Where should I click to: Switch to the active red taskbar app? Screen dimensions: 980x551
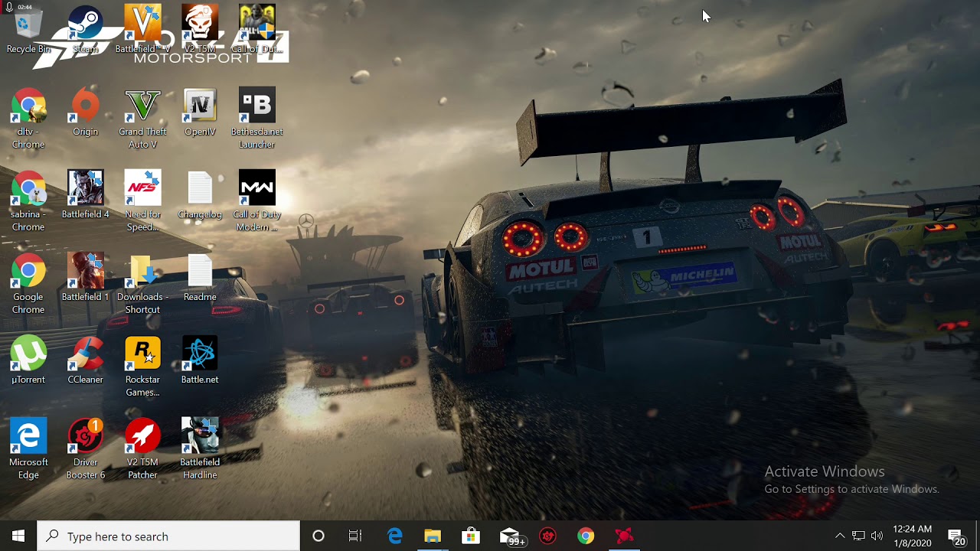pos(624,536)
